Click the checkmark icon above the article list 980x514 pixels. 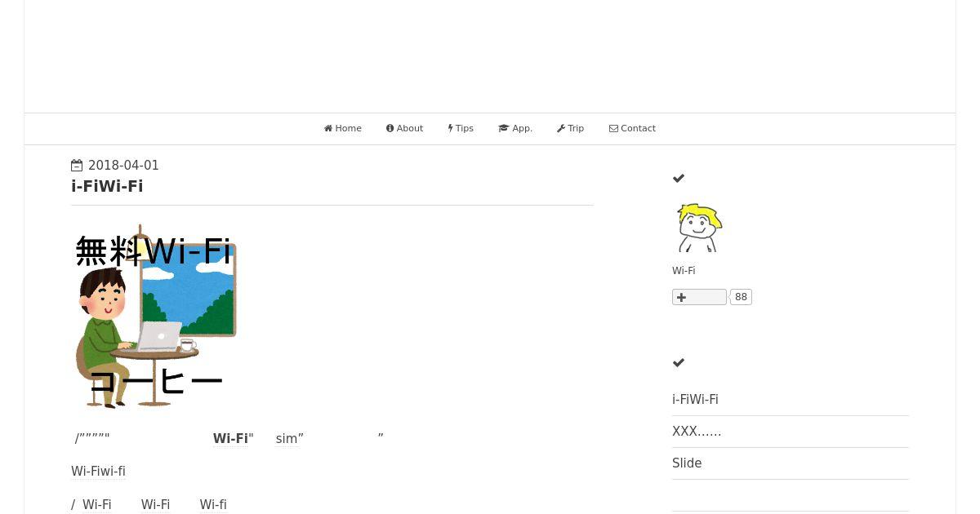[x=679, y=362]
